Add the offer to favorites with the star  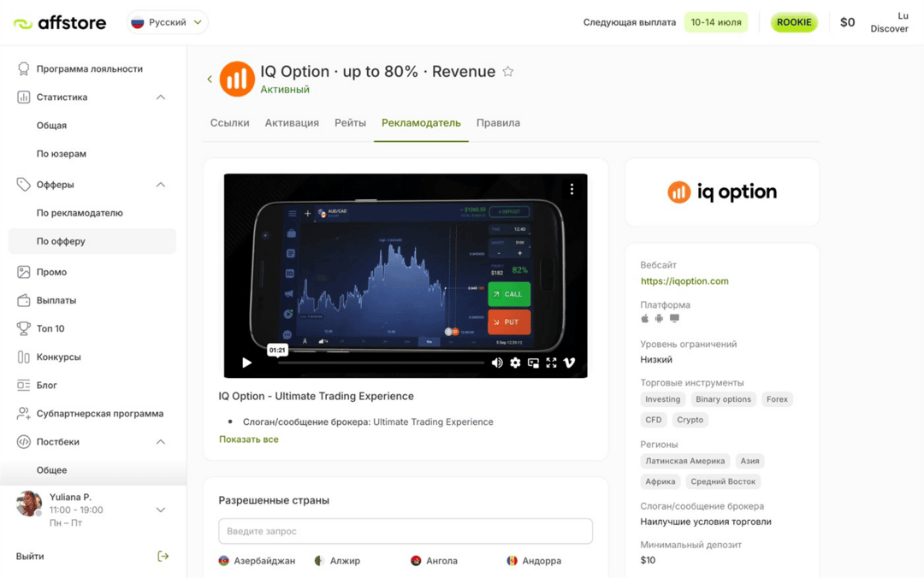coord(508,71)
